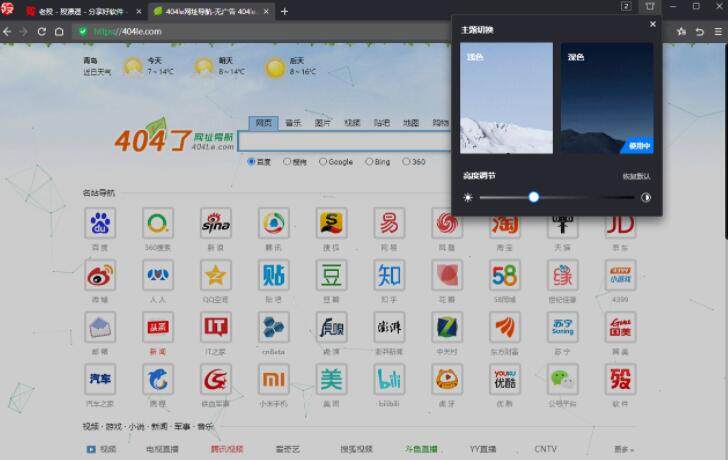
Task: Select the Bing search engine radio
Action: click(x=369, y=162)
